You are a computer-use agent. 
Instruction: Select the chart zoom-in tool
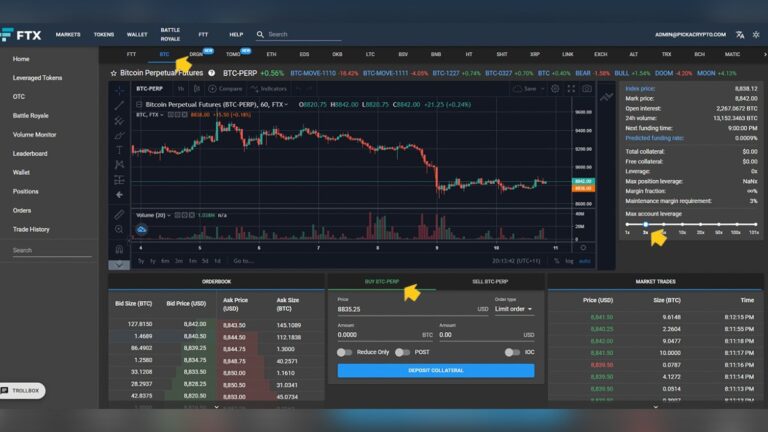click(x=119, y=229)
